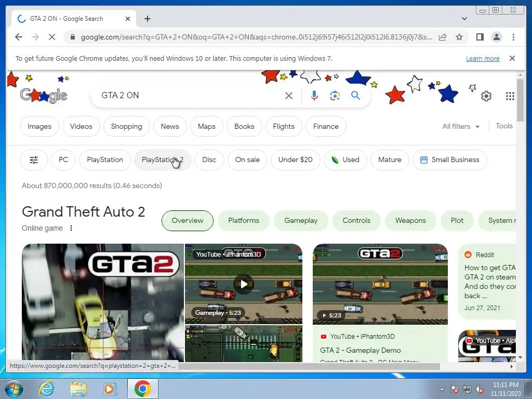Viewport: 532px width, 399px height.
Task: Select the Platforms knowledge panel tab
Action: pos(244,220)
